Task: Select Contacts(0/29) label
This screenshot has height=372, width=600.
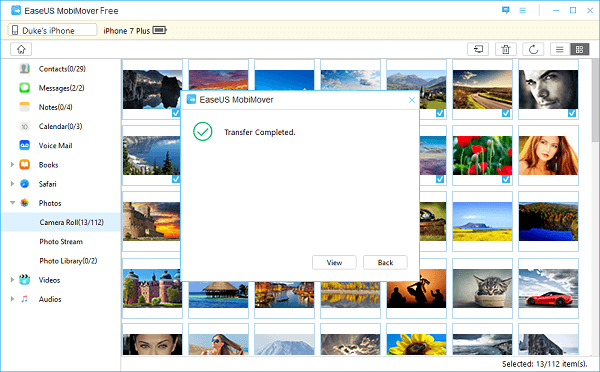Action: (62, 69)
